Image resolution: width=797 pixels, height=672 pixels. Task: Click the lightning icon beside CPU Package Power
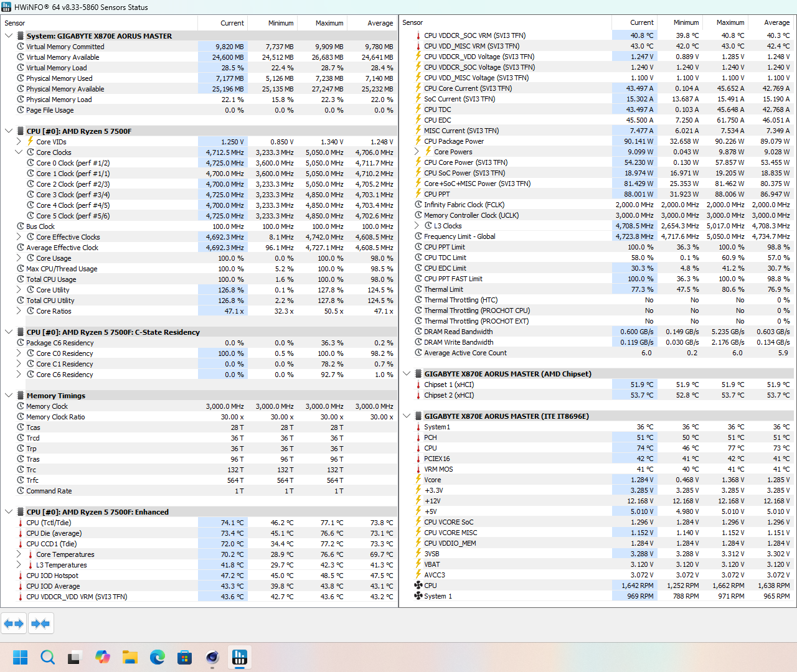tap(418, 141)
